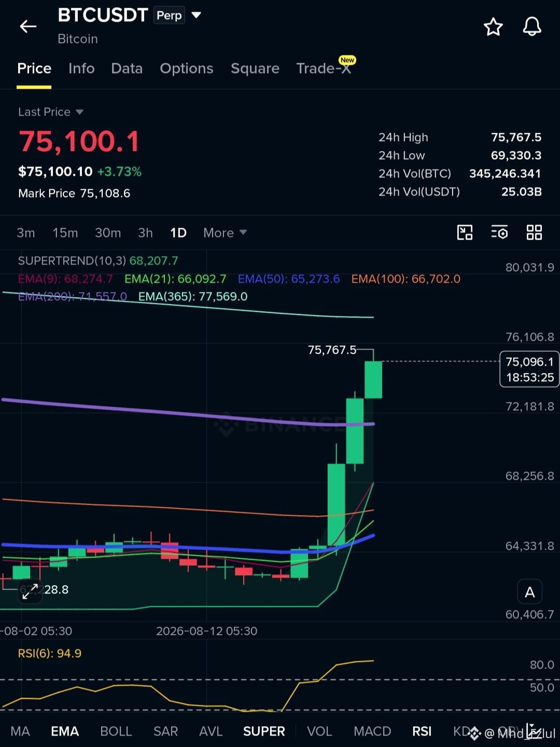Open chart indicator settings icon
The height and width of the screenshot is (747, 560).
click(499, 232)
